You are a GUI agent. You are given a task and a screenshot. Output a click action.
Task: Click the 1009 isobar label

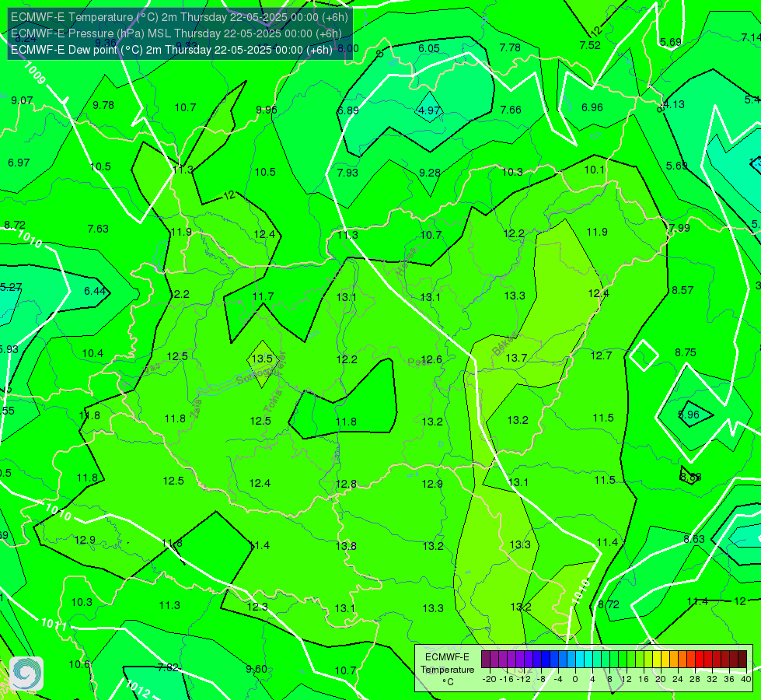34,73
